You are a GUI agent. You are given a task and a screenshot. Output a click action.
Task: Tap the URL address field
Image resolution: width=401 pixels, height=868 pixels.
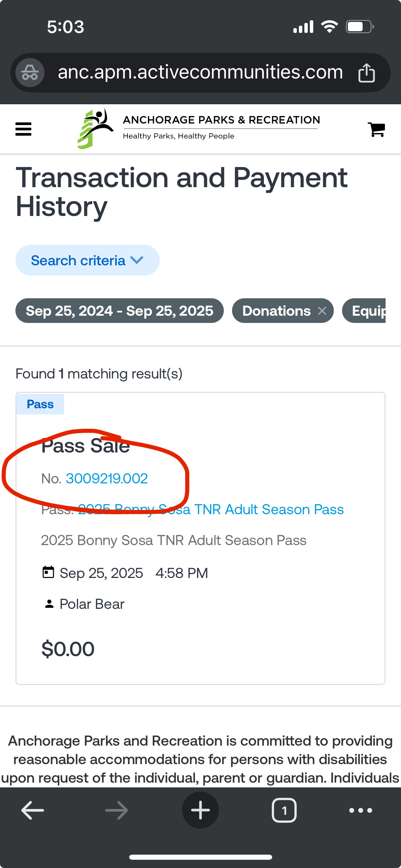pos(200,73)
